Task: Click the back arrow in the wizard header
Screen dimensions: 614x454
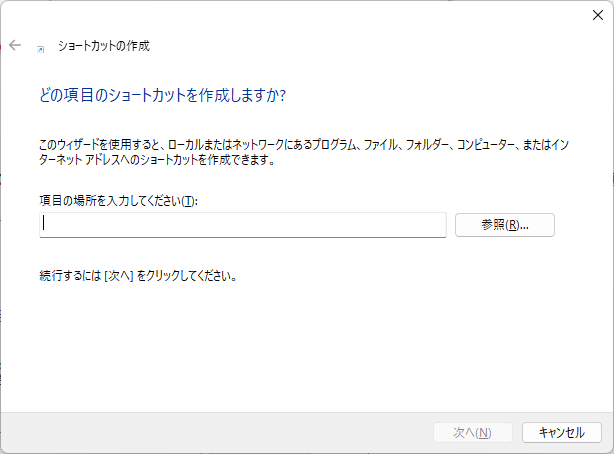Action: tap(15, 45)
